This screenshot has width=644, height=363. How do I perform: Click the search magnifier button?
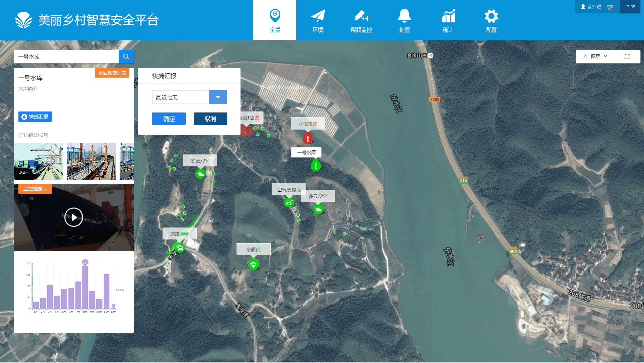[x=126, y=57]
